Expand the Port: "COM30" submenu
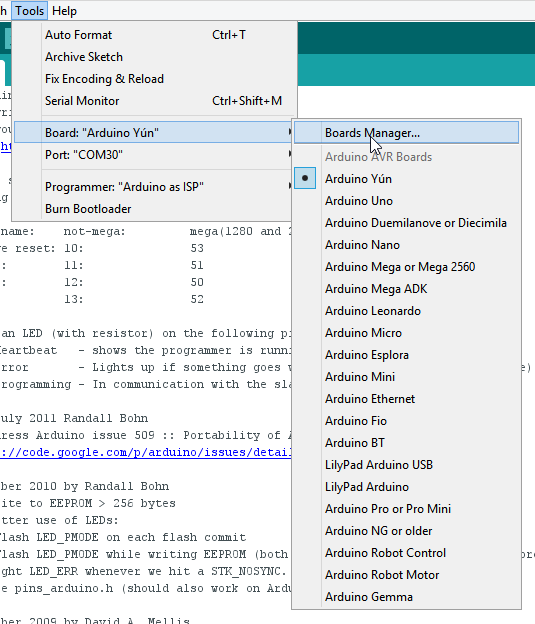Image resolution: width=535 pixels, height=624 pixels. pos(153,154)
